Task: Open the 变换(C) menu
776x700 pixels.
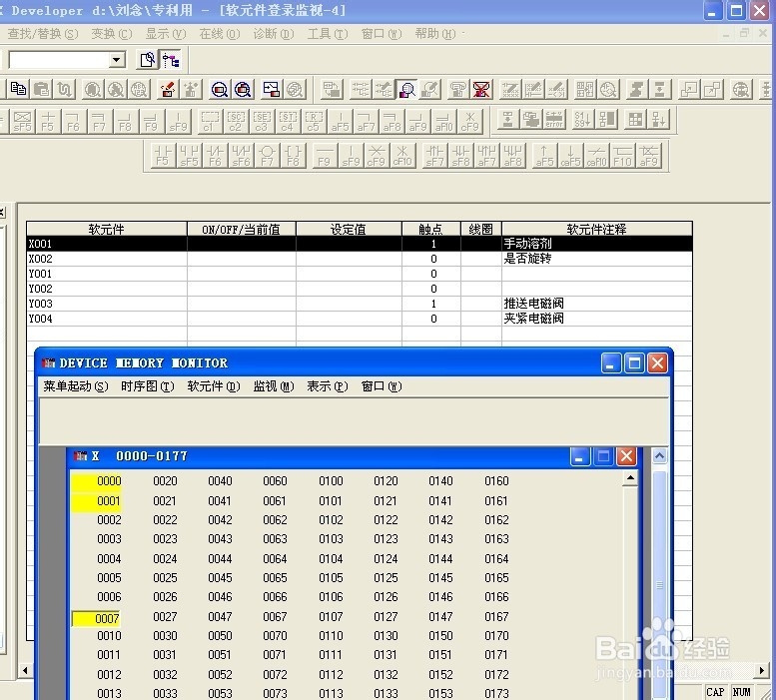Action: pos(111,34)
